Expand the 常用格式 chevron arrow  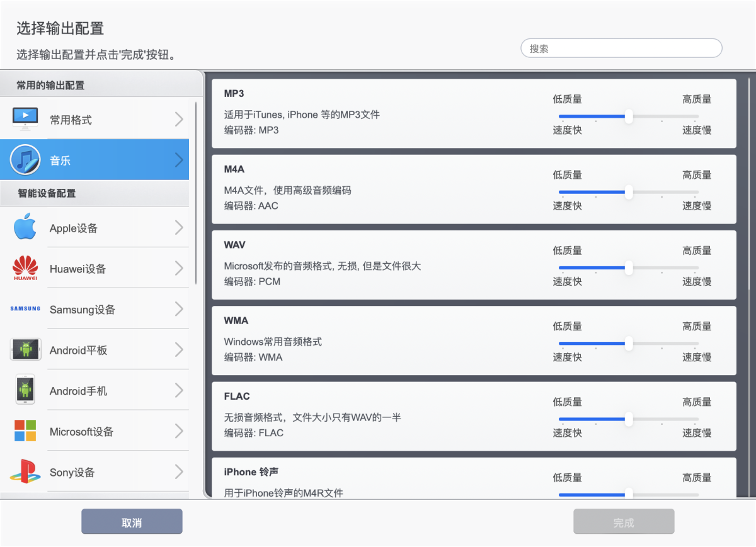pyautogui.click(x=179, y=120)
